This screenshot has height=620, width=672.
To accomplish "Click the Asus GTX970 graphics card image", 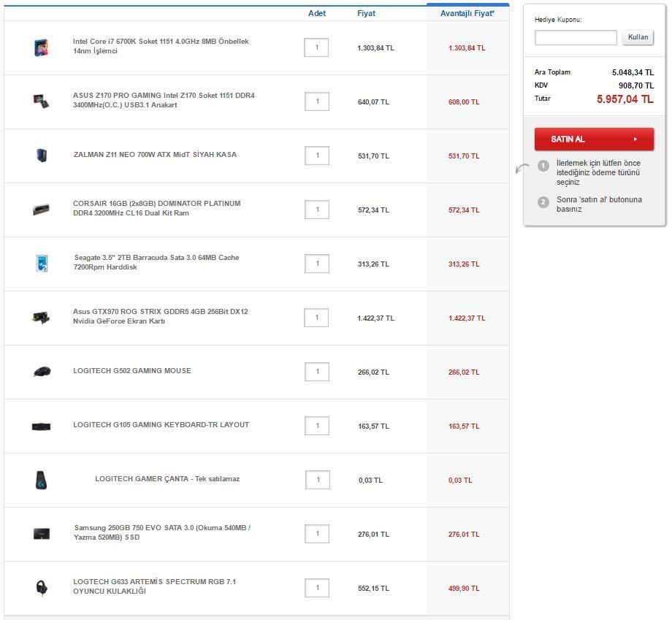I will coord(42,318).
